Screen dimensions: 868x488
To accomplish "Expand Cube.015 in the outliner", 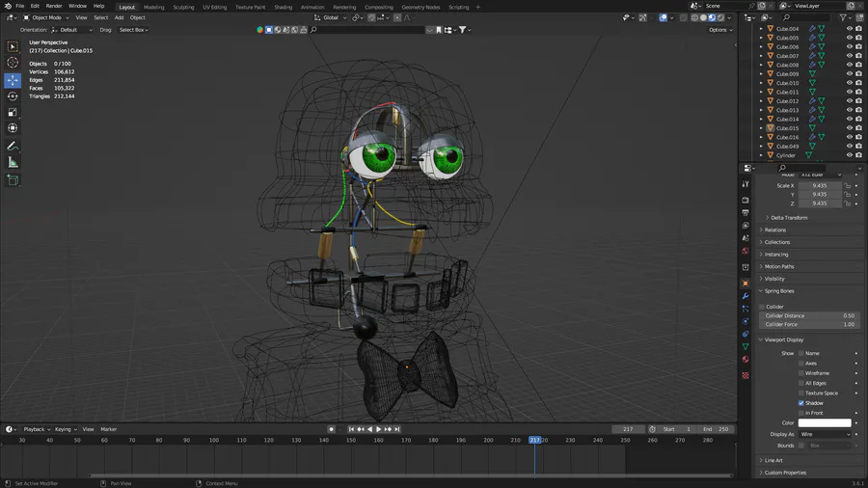I will (761, 128).
